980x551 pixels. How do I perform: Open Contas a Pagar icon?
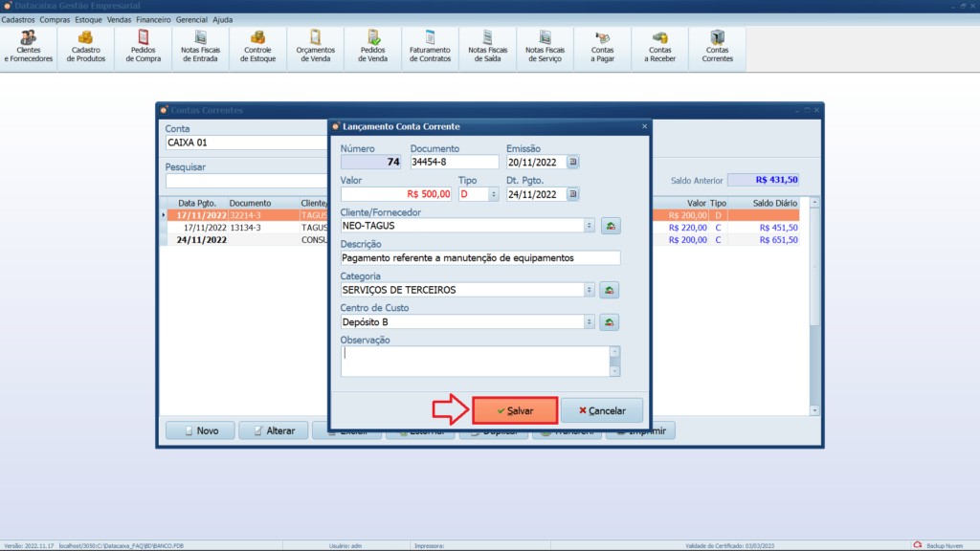point(603,46)
